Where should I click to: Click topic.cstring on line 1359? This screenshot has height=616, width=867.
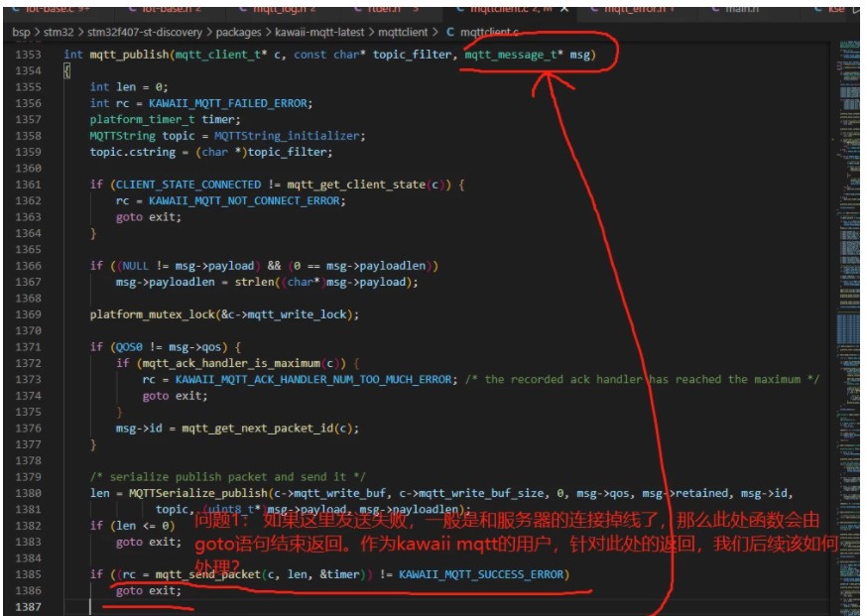click(133, 152)
